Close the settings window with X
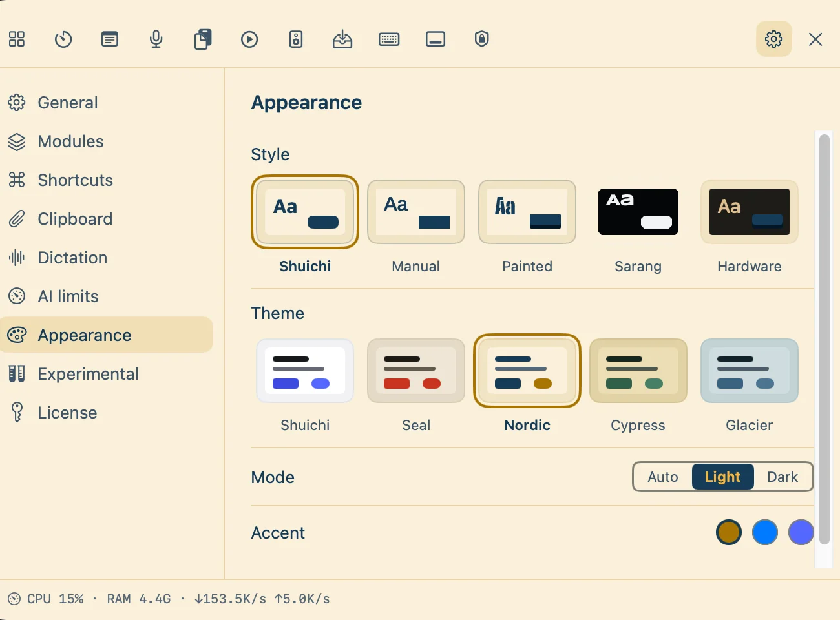The height and width of the screenshot is (620, 840). coord(815,39)
